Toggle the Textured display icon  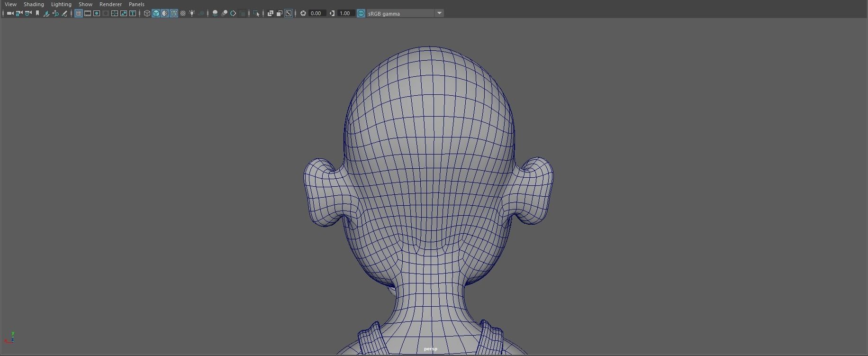(x=183, y=13)
